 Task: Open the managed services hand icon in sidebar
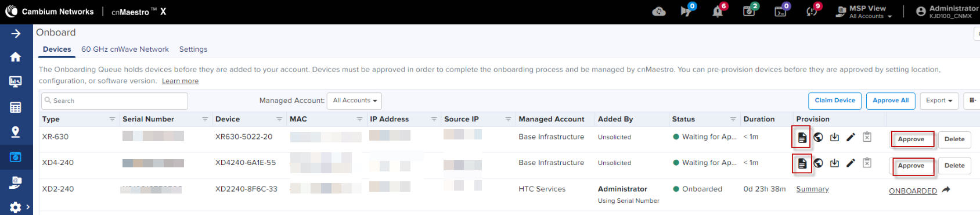click(x=16, y=182)
